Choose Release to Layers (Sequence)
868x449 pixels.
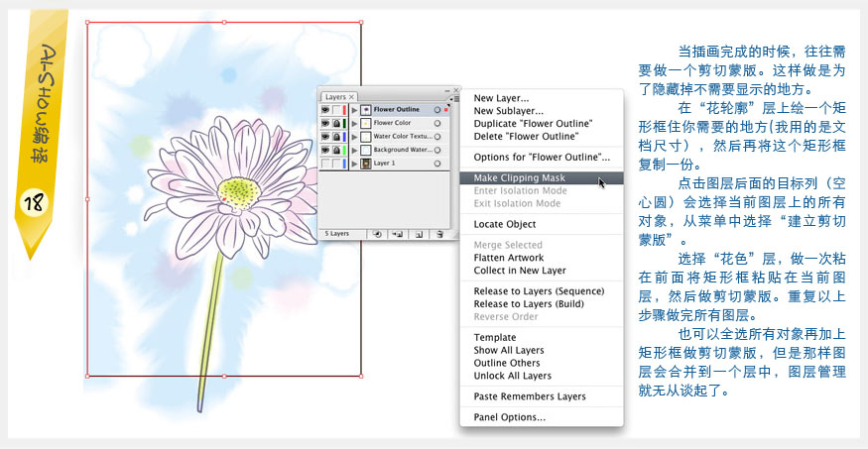542,291
